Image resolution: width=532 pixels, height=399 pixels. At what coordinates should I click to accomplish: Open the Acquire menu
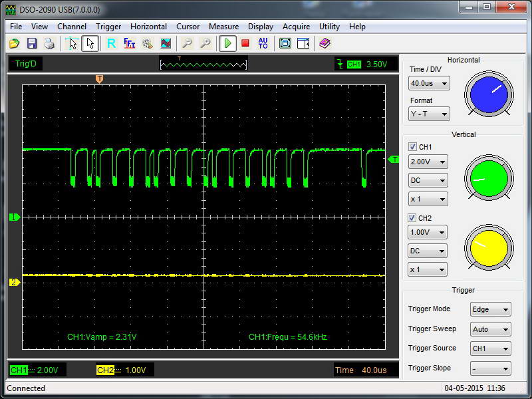(x=296, y=27)
